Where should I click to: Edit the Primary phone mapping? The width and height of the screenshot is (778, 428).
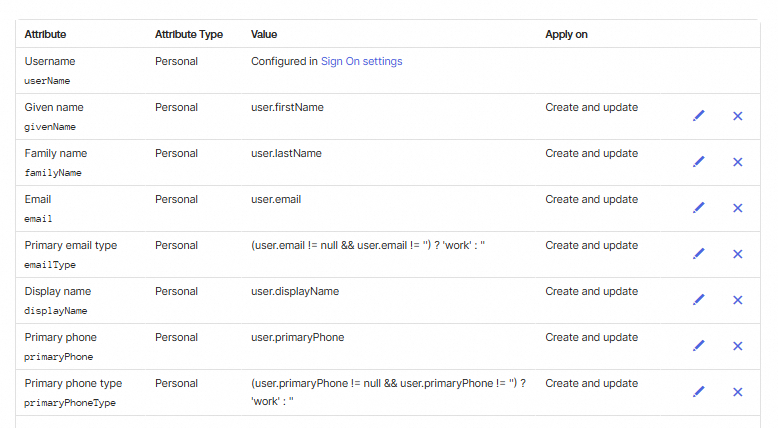(699, 346)
